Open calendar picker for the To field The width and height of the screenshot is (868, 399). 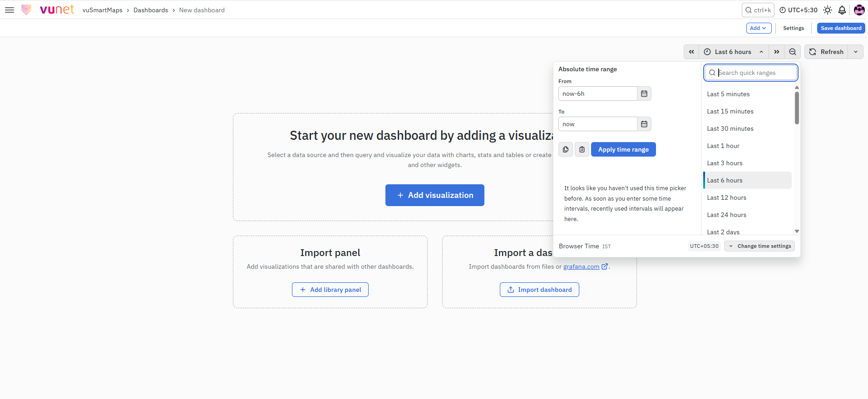(644, 124)
